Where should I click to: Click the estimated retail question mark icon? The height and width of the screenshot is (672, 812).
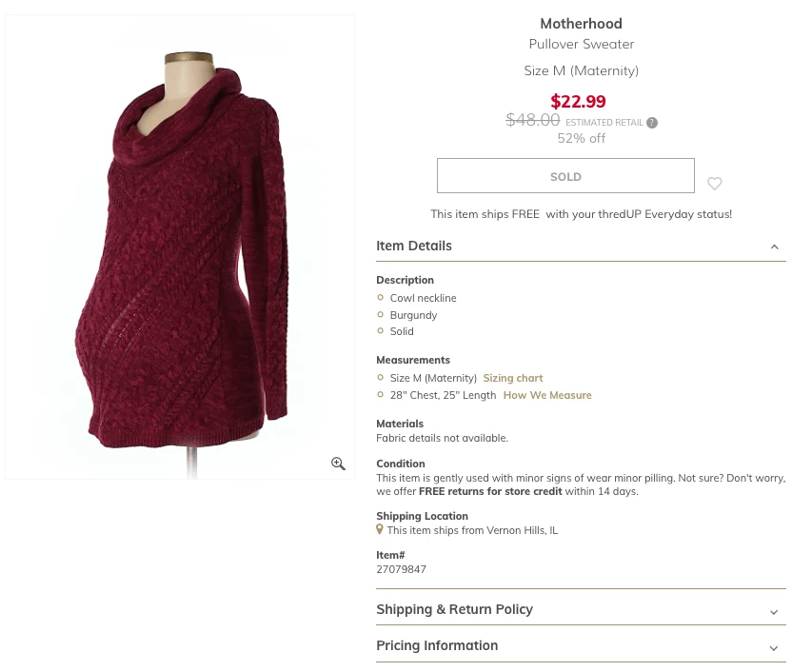[x=652, y=123]
